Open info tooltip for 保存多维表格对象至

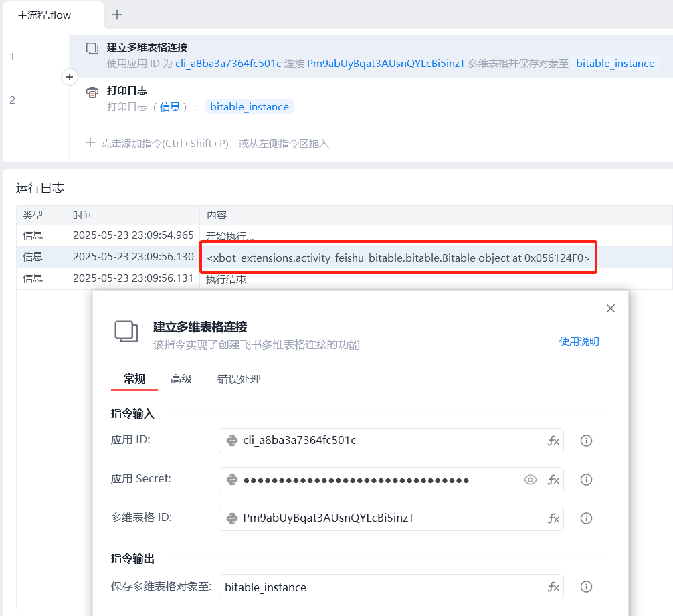587,587
